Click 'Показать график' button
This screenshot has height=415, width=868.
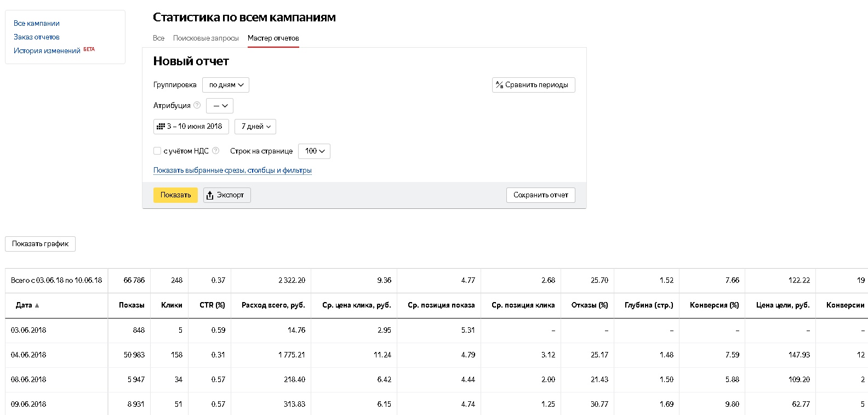click(40, 244)
